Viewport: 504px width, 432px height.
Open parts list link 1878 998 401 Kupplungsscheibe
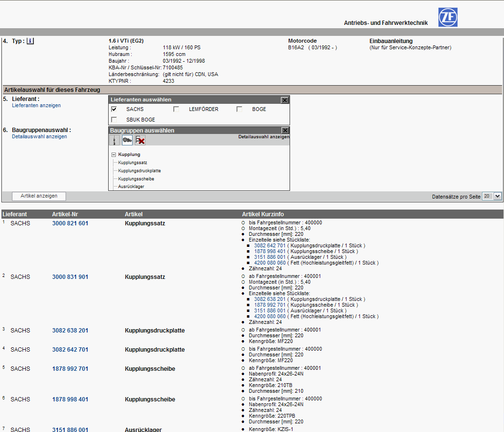click(269, 252)
